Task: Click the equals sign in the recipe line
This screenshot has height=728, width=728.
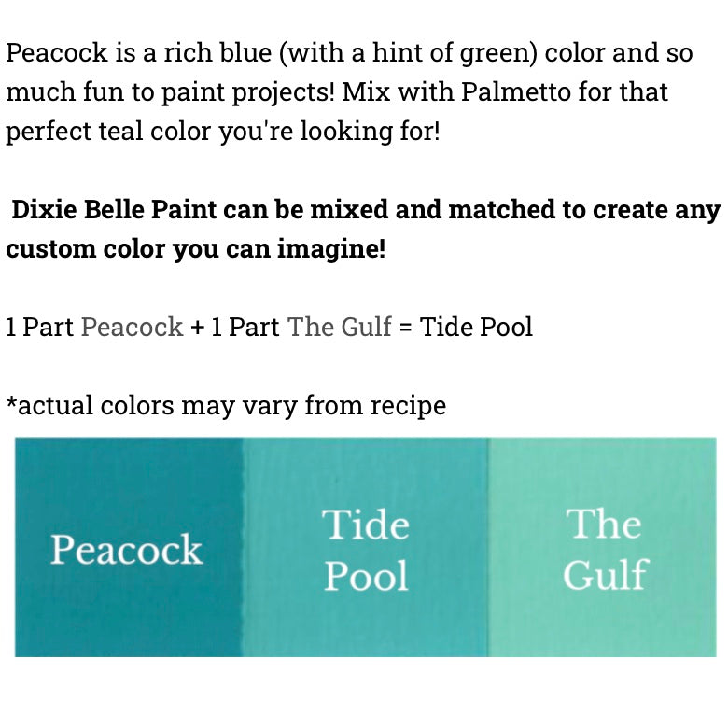Action: [405, 328]
